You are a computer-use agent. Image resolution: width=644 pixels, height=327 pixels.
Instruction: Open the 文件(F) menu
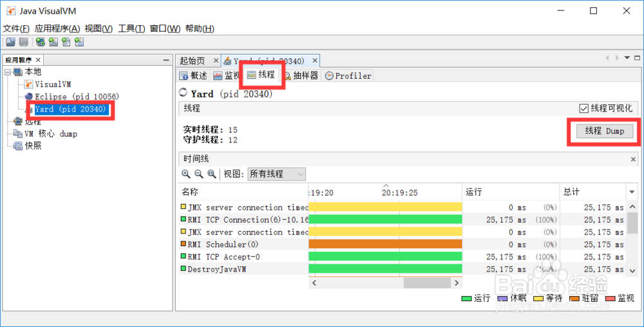[x=17, y=28]
